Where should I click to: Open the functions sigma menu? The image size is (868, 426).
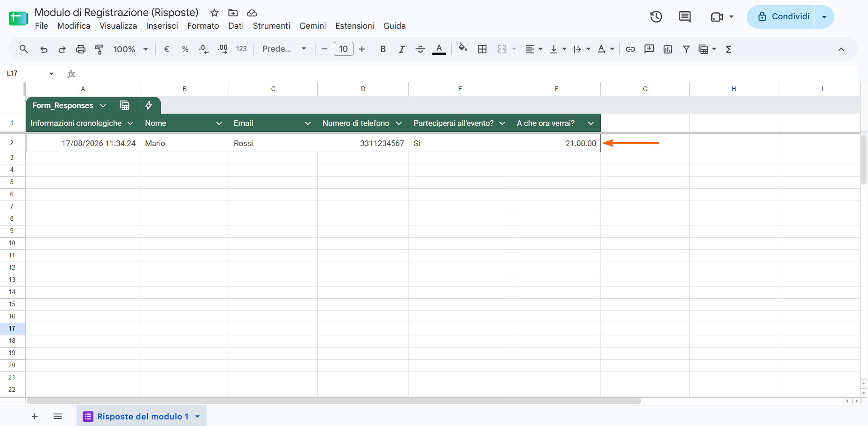click(729, 49)
